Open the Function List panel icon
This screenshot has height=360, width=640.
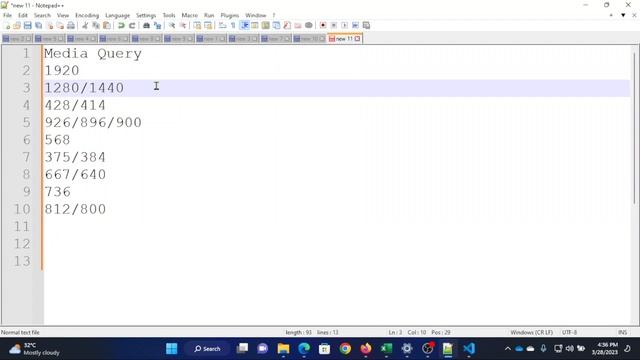click(287, 26)
